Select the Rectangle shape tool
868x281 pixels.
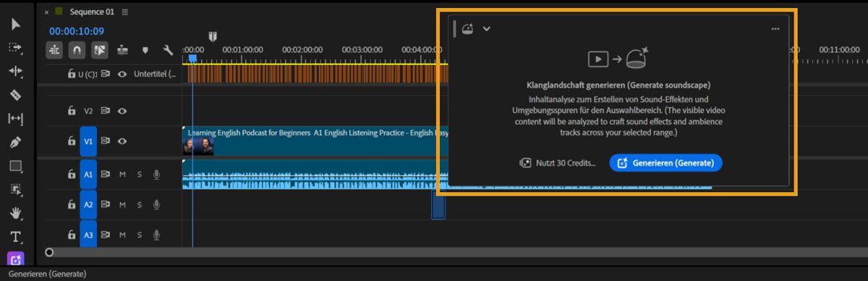(x=16, y=166)
